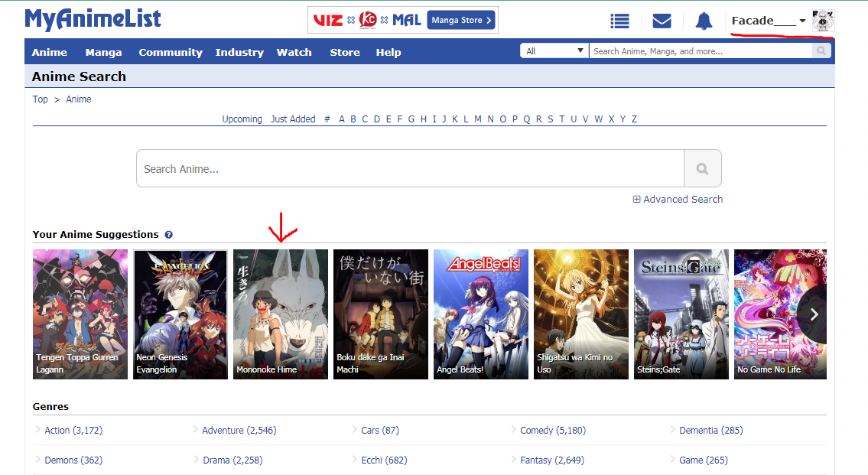Open the Game (265) genre

point(704,460)
